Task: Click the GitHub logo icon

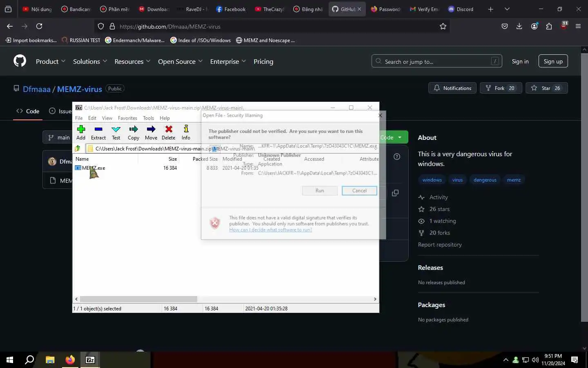Action: click(20, 61)
